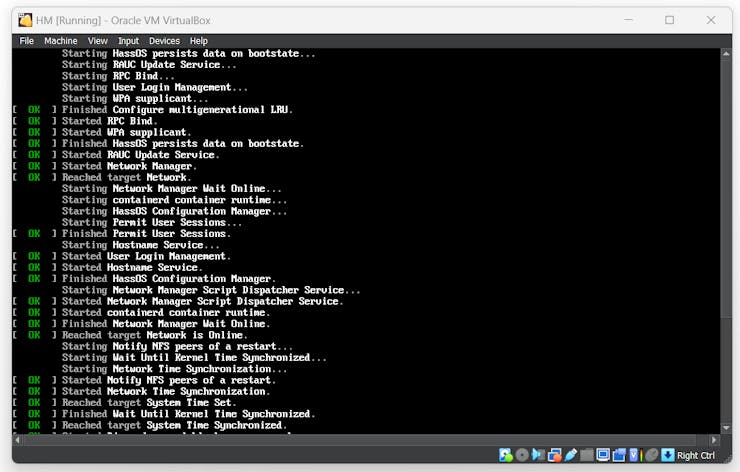Screen dimensions: 740x472
Task: Click the 'Starting Hostname Service' line
Action: [x=140, y=245]
